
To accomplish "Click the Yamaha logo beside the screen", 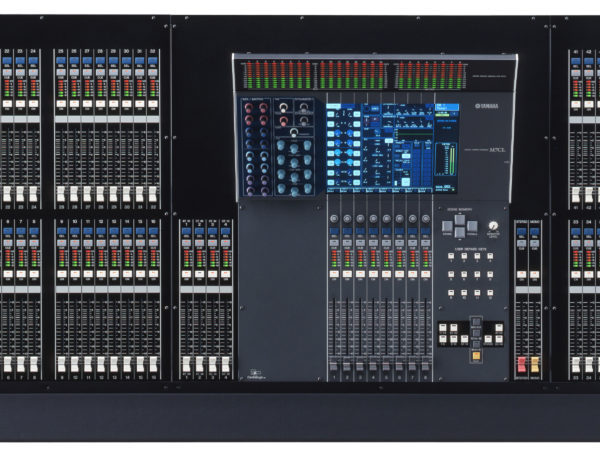I will point(486,106).
